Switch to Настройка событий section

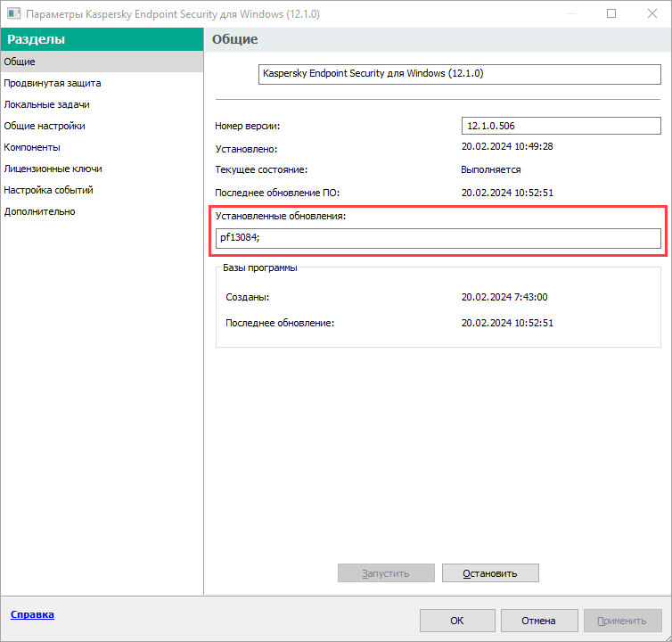click(102, 190)
